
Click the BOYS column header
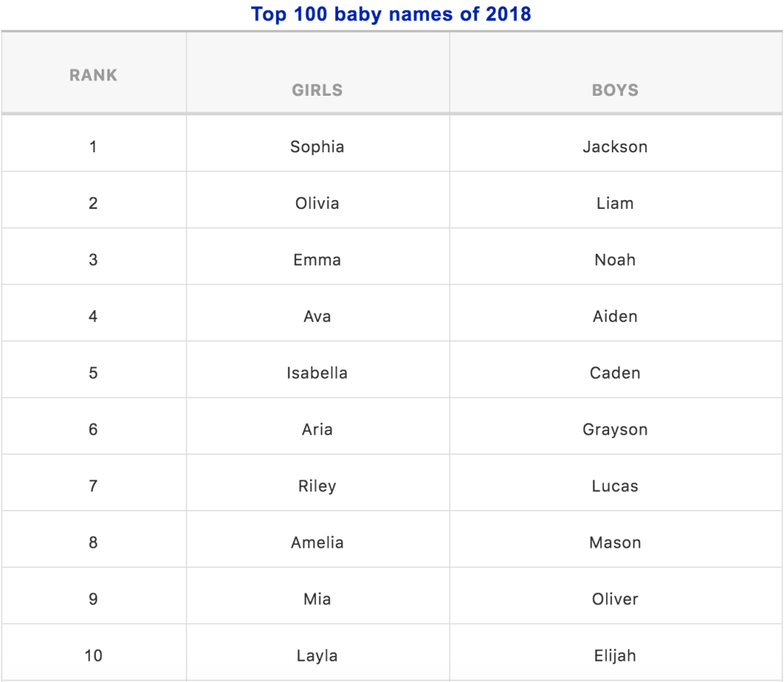click(x=616, y=90)
